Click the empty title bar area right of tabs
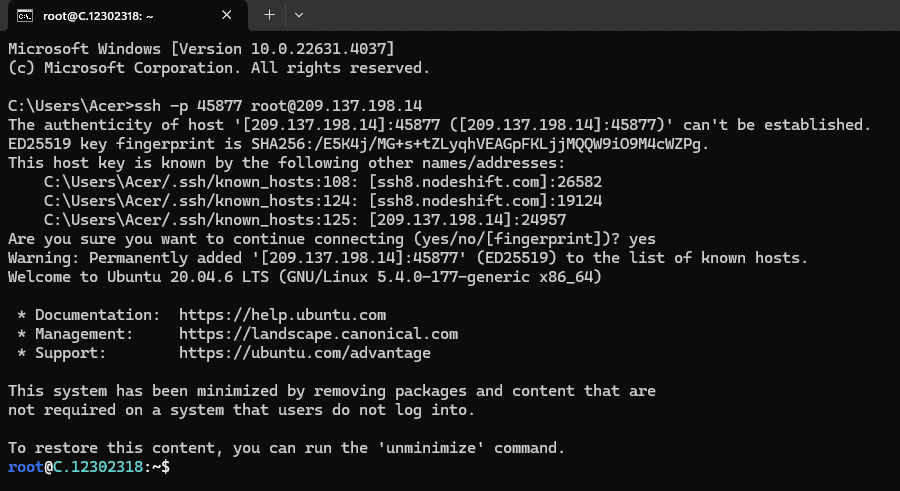 603,15
